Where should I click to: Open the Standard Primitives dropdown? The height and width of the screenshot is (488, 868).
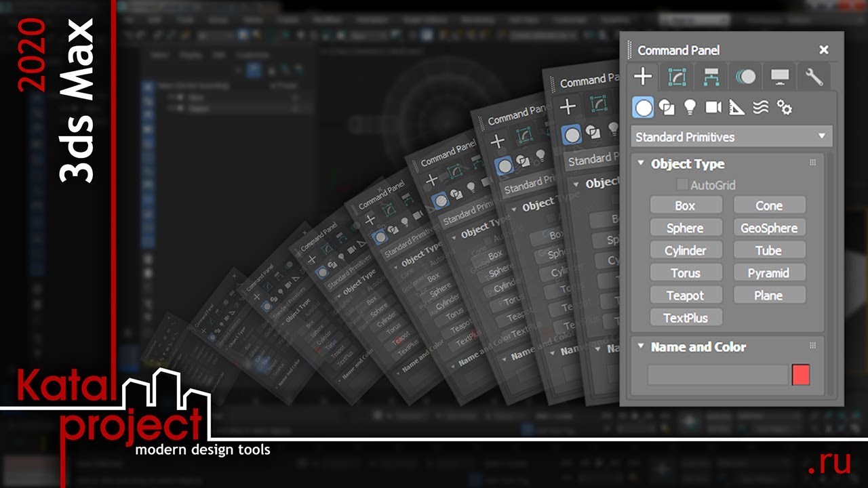(731, 137)
